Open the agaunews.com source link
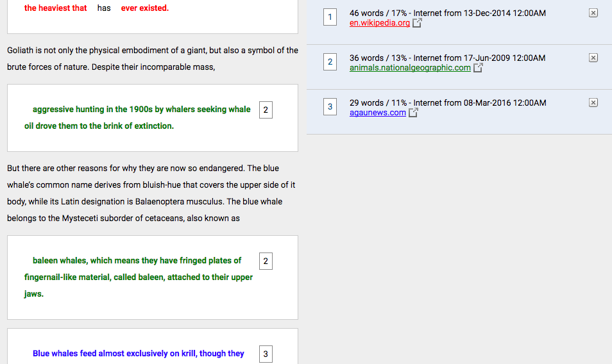 [x=377, y=113]
